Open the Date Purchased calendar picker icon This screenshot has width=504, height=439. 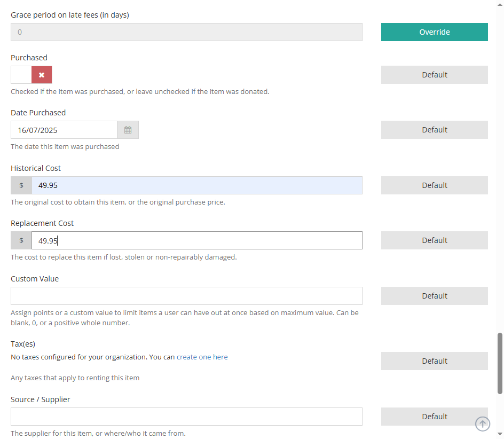[128, 130]
